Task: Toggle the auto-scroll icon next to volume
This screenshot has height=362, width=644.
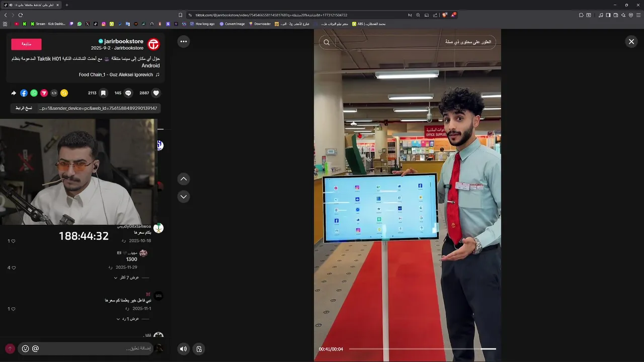Action: click(199, 349)
